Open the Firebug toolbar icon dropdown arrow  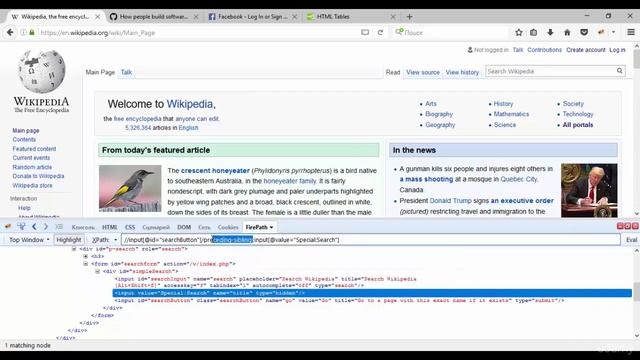(613, 32)
